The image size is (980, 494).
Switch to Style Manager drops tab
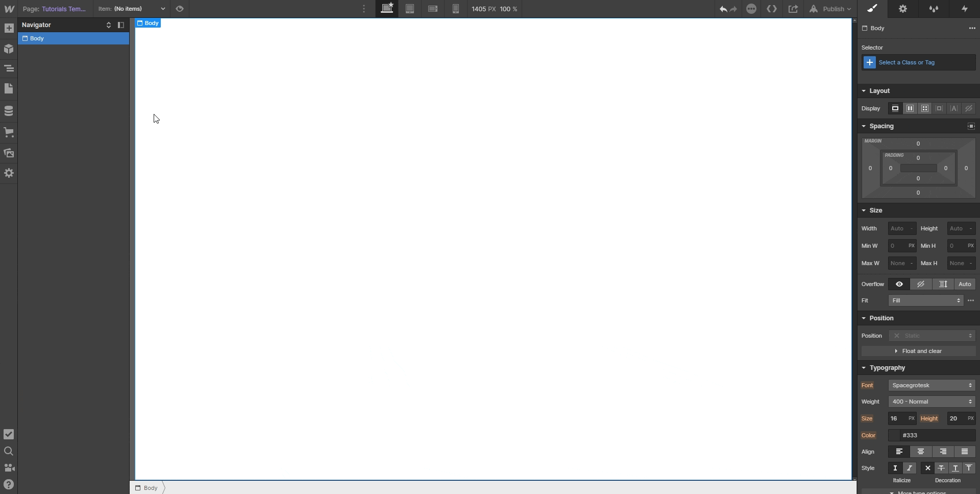click(x=934, y=9)
